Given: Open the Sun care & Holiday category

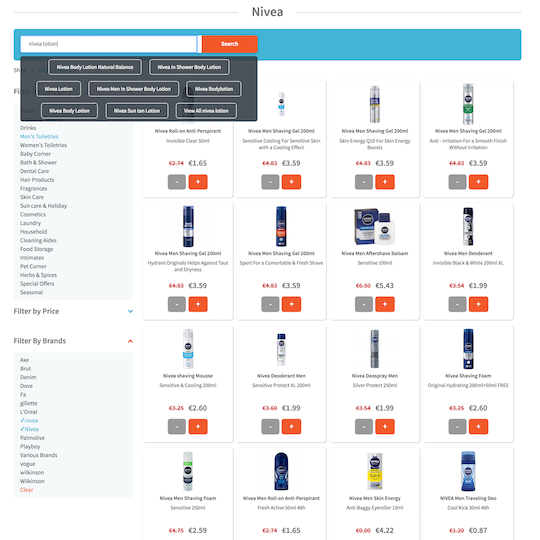Looking at the screenshot, I should point(43,206).
